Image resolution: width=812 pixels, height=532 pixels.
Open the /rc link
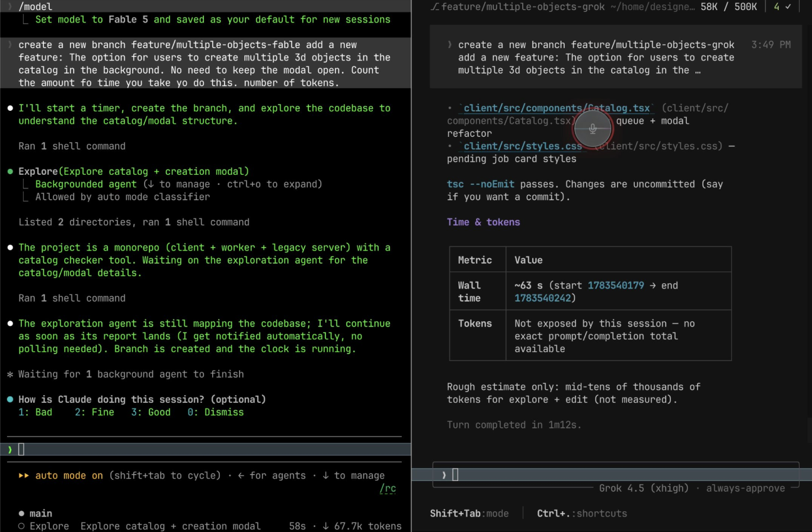(x=388, y=488)
